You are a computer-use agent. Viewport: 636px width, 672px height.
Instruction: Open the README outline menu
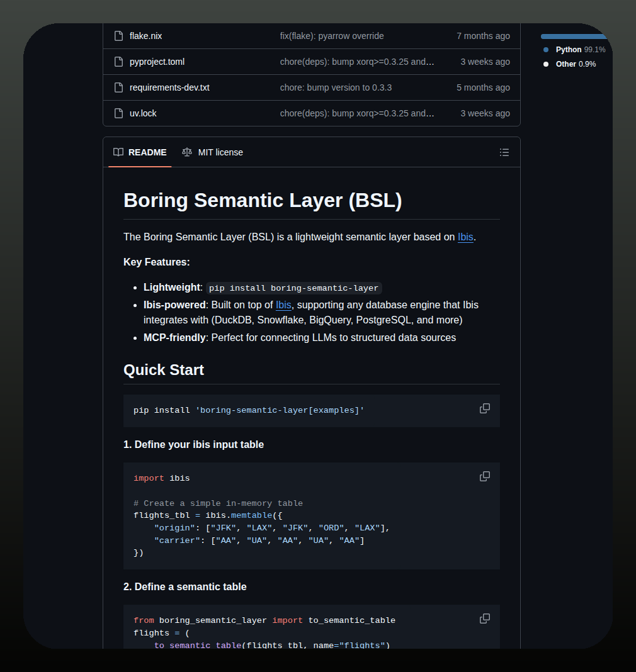click(504, 152)
